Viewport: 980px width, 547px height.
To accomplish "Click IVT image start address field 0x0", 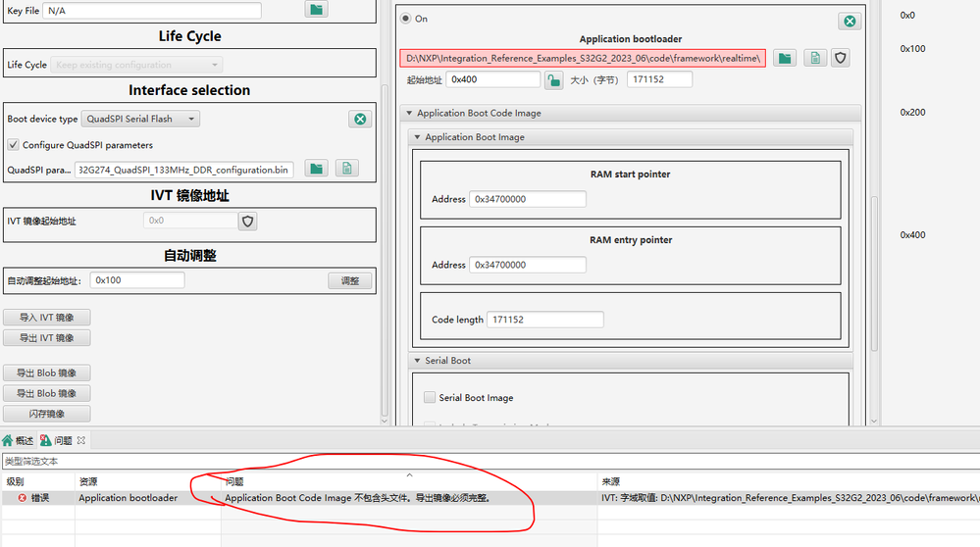I will pyautogui.click(x=190, y=221).
